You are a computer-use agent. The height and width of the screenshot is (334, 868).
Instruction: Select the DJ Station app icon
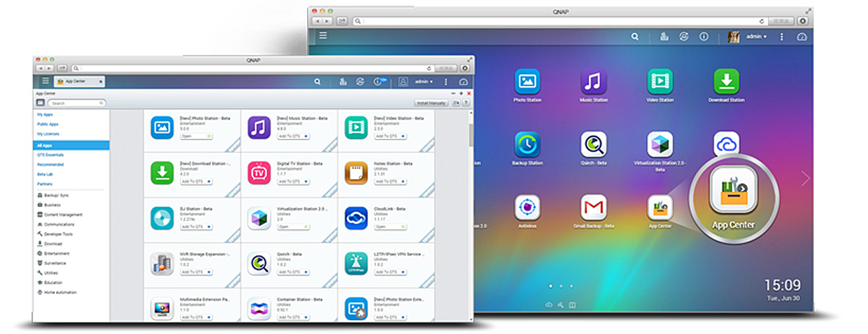[x=162, y=218]
